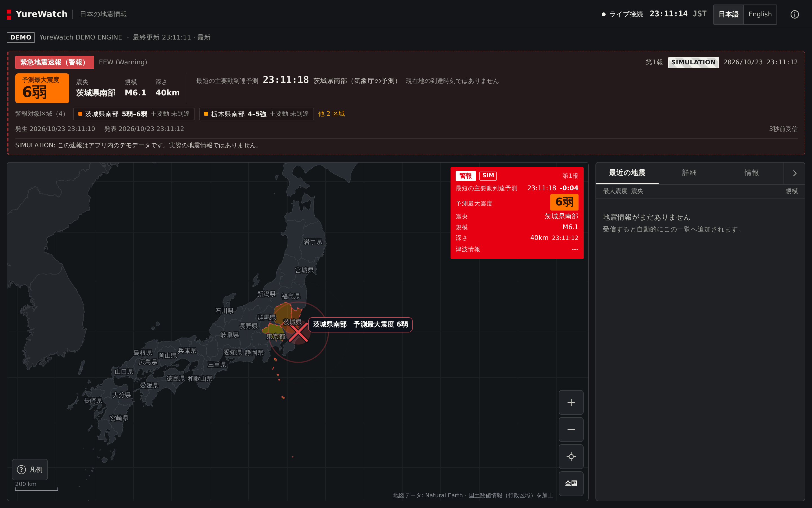
Task: Click the 岩手県 map label
Action: (x=313, y=242)
